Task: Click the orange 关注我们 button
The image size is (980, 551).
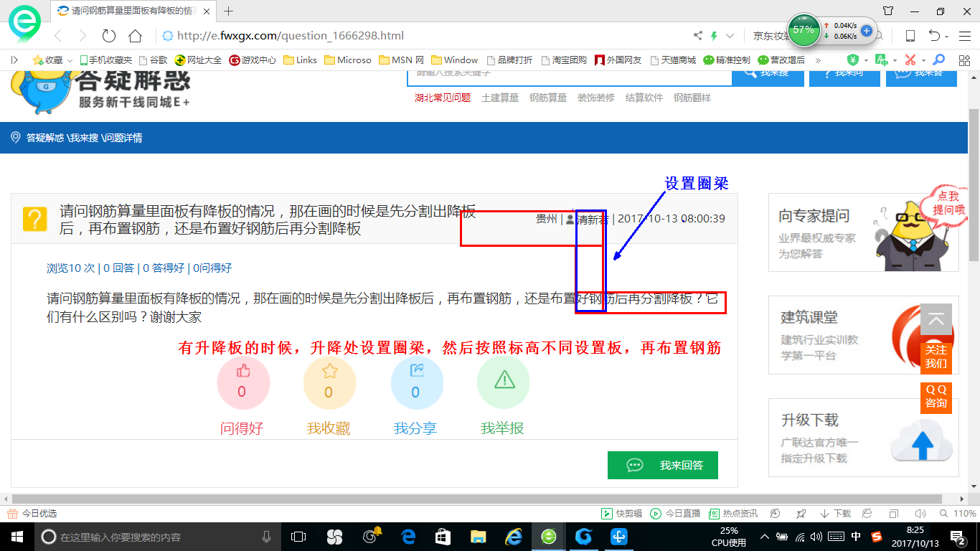Action: [x=936, y=357]
